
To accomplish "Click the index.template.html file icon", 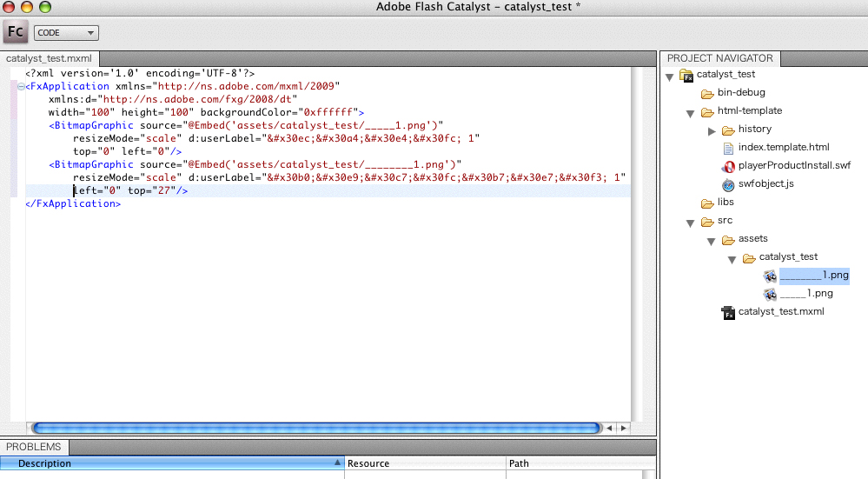I will pyautogui.click(x=728, y=149).
